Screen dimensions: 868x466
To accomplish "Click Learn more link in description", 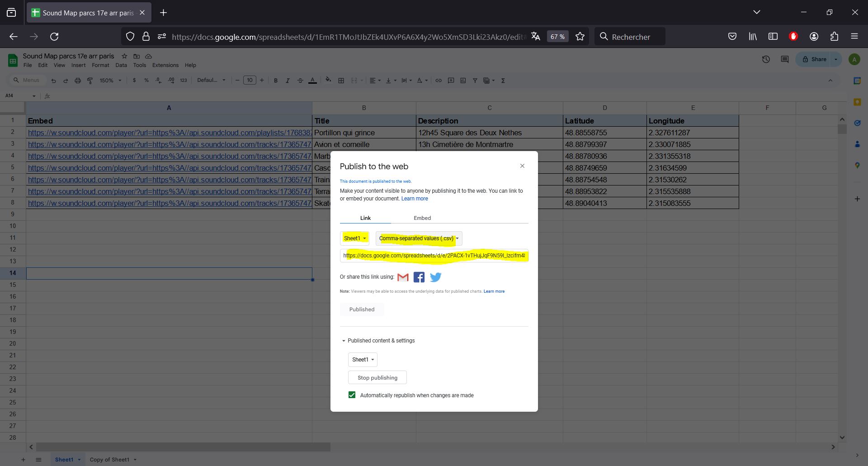I will tap(415, 199).
